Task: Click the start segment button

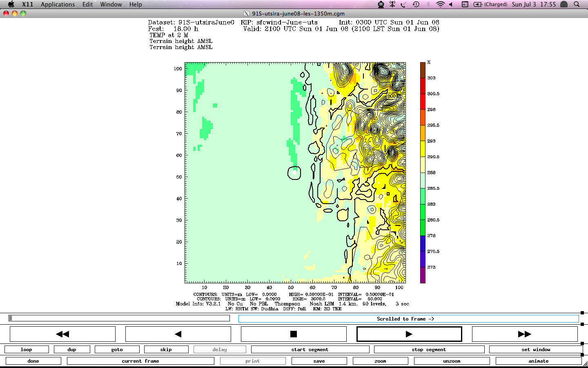Action: pos(310,350)
